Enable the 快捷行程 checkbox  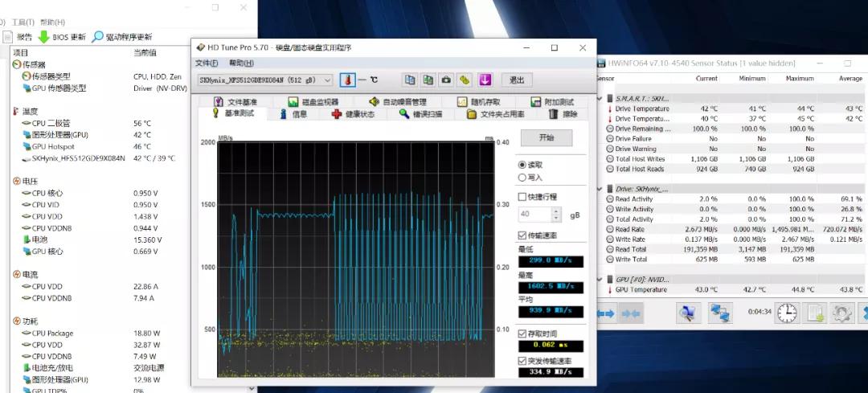coord(523,197)
